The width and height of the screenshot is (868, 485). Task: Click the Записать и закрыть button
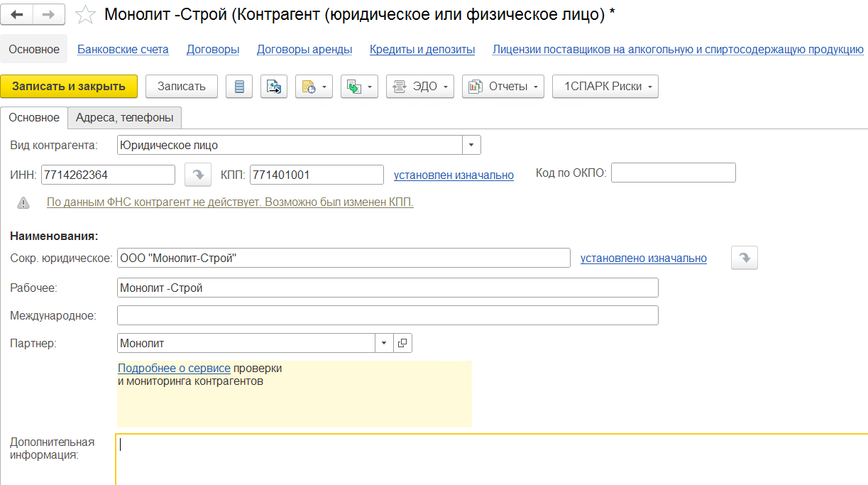[x=69, y=87]
